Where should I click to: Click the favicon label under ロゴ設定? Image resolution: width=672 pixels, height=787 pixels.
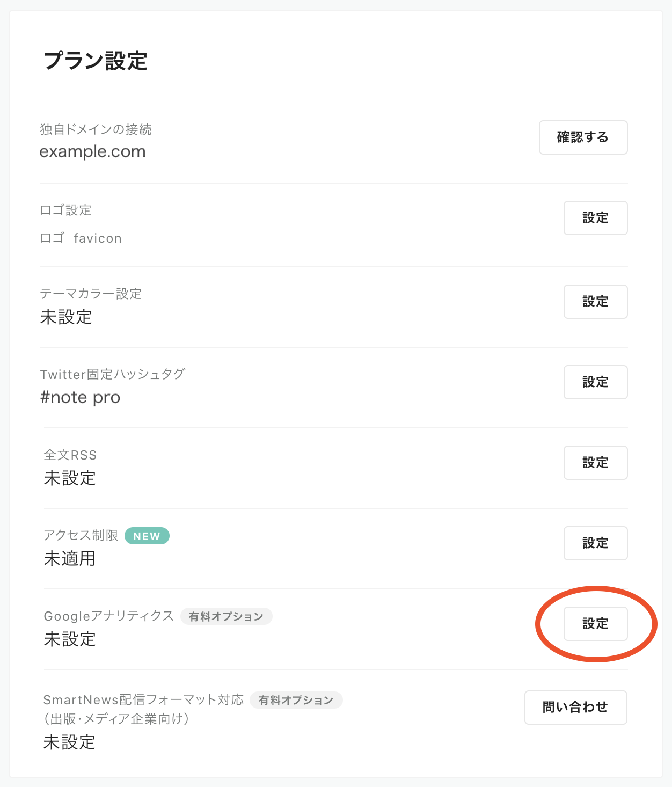tap(98, 238)
